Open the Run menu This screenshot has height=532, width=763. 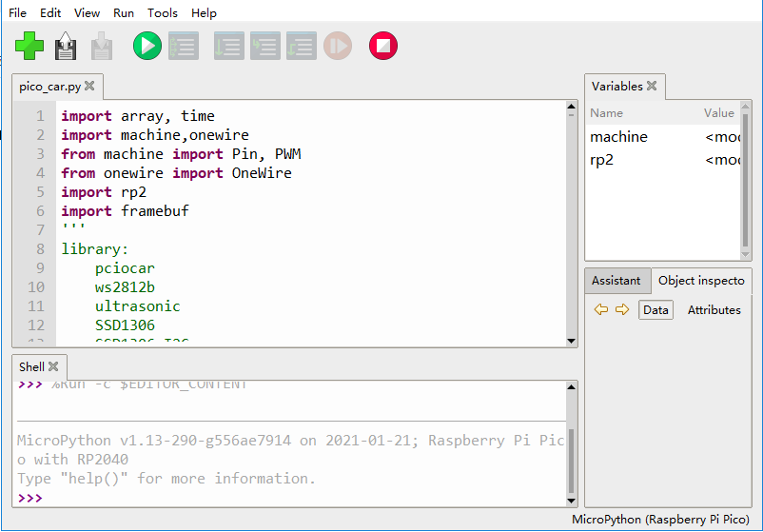(124, 12)
